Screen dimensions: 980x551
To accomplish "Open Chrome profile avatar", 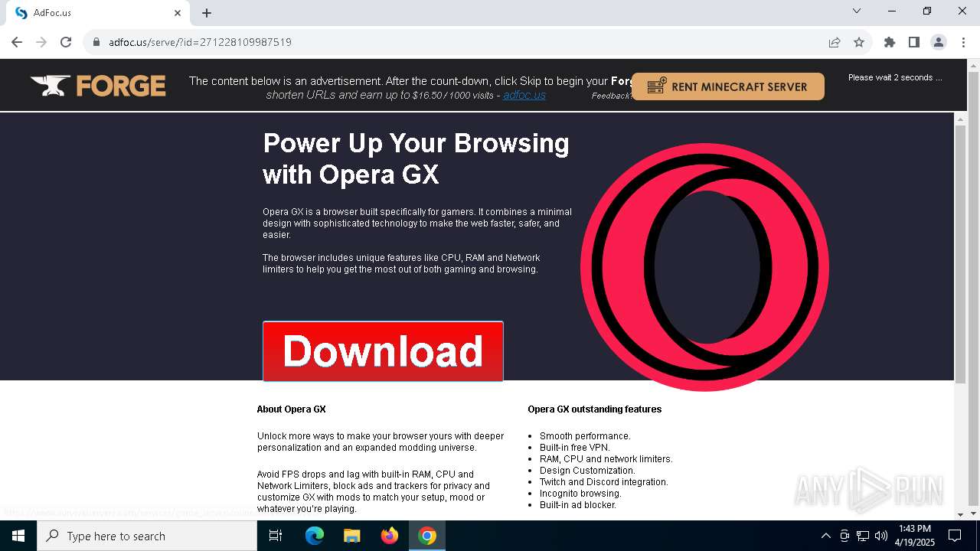I will [939, 42].
